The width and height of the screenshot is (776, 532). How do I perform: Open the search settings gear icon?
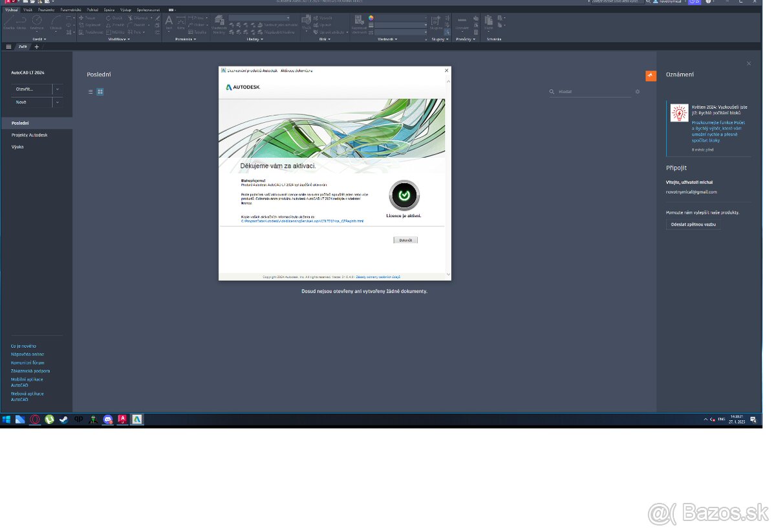coord(637,92)
